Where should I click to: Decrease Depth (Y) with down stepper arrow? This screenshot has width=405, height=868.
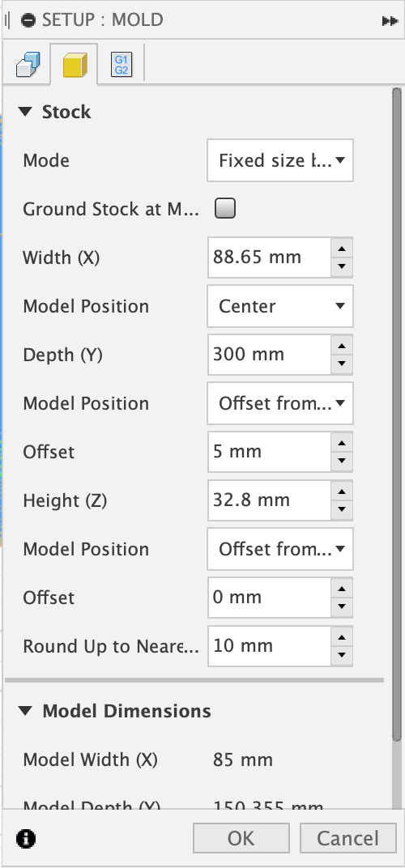341,364
